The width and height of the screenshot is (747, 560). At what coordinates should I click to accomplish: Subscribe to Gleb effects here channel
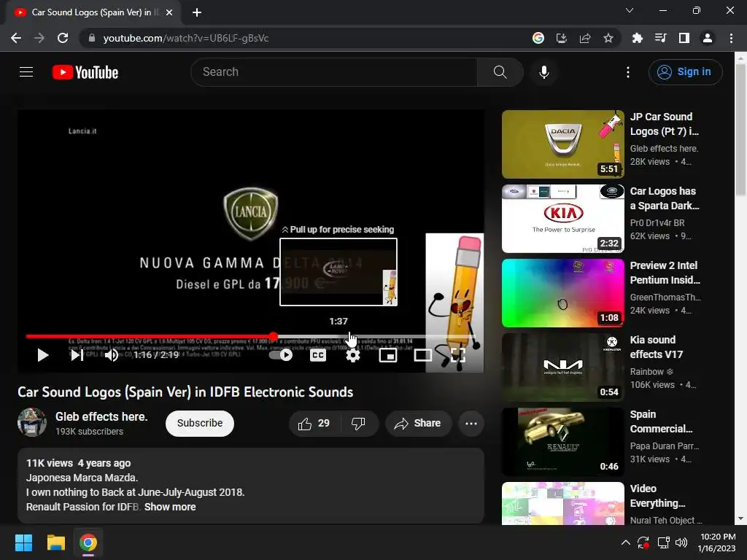pos(200,424)
